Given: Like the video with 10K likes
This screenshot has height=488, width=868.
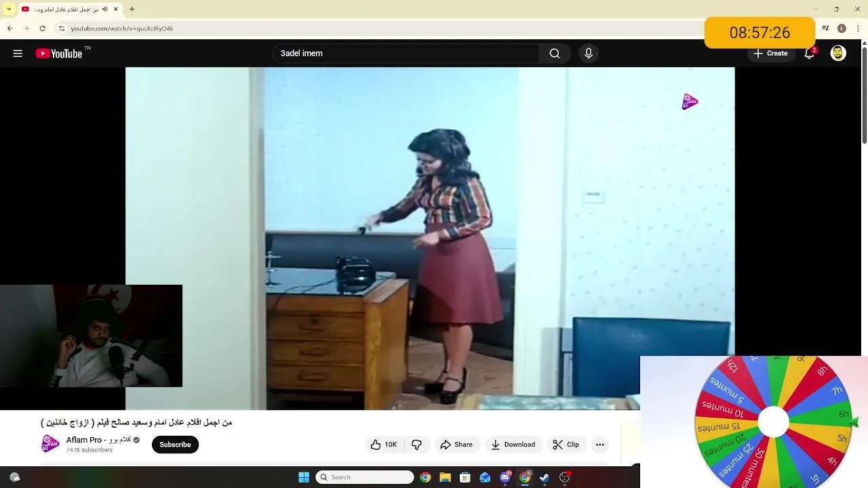Looking at the screenshot, I should tap(384, 445).
